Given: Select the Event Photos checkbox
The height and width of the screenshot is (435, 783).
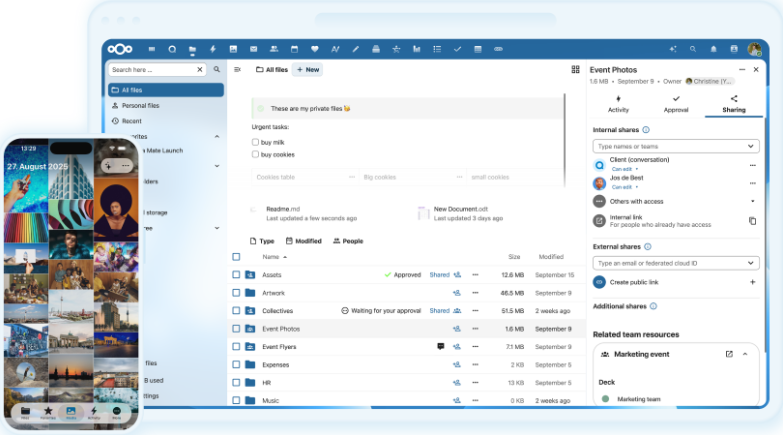Looking at the screenshot, I should click(236, 329).
